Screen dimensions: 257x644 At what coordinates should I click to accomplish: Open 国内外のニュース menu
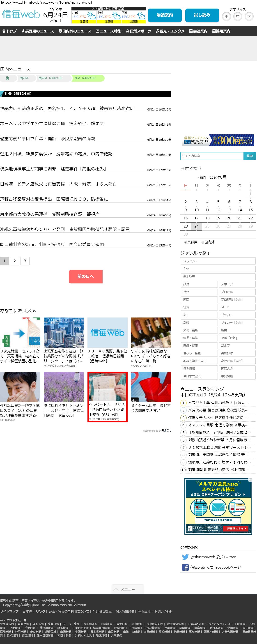tap(75, 31)
